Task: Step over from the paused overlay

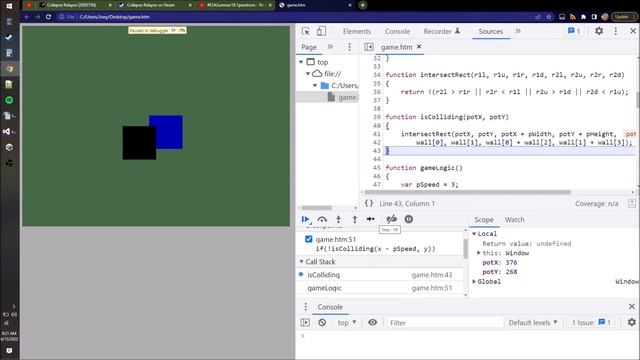Action: (182, 30)
